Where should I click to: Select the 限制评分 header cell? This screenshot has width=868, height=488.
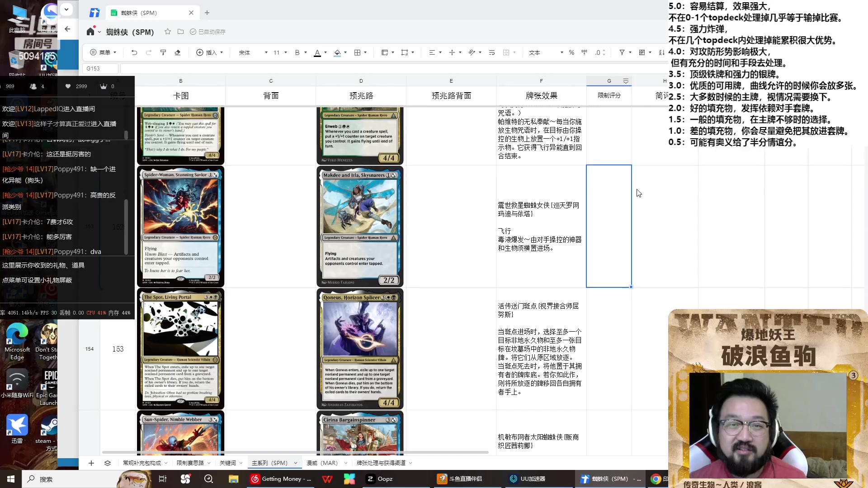point(609,95)
